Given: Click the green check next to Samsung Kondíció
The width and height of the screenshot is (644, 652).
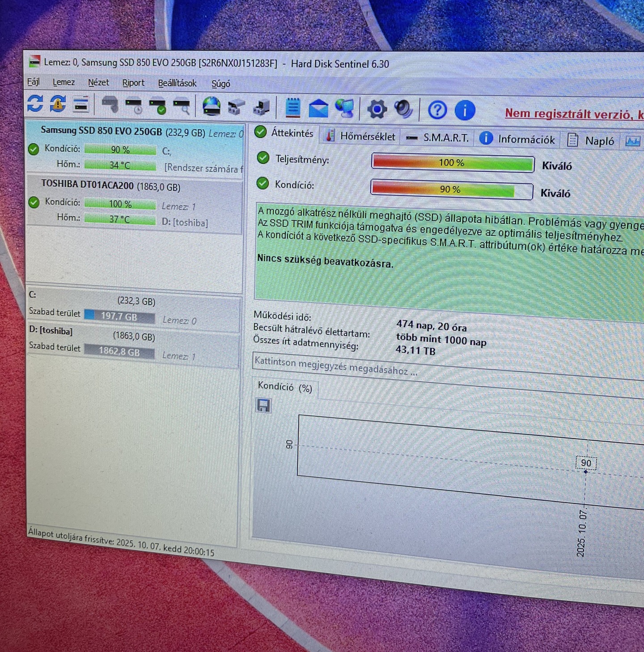Looking at the screenshot, I should point(34,149).
